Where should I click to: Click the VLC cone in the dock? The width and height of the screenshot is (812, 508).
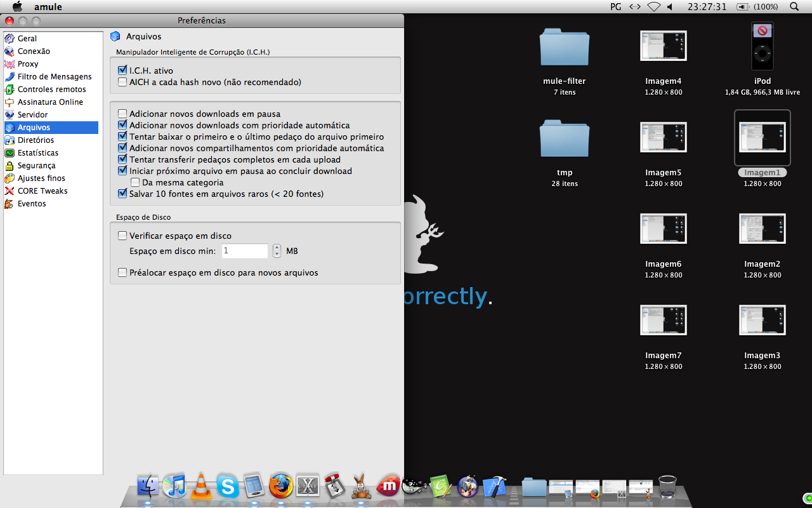point(201,487)
